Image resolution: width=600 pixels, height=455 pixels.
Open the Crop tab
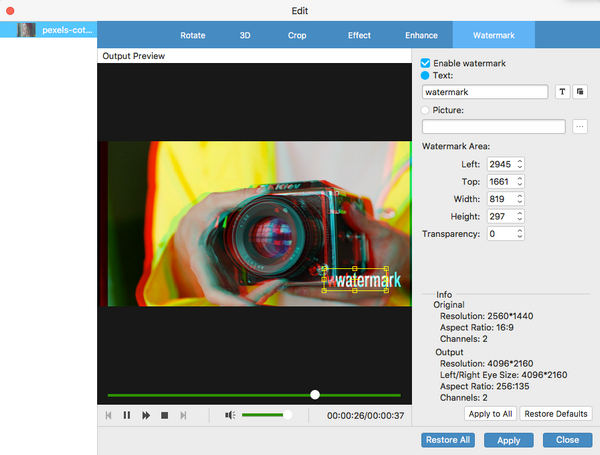(x=299, y=35)
